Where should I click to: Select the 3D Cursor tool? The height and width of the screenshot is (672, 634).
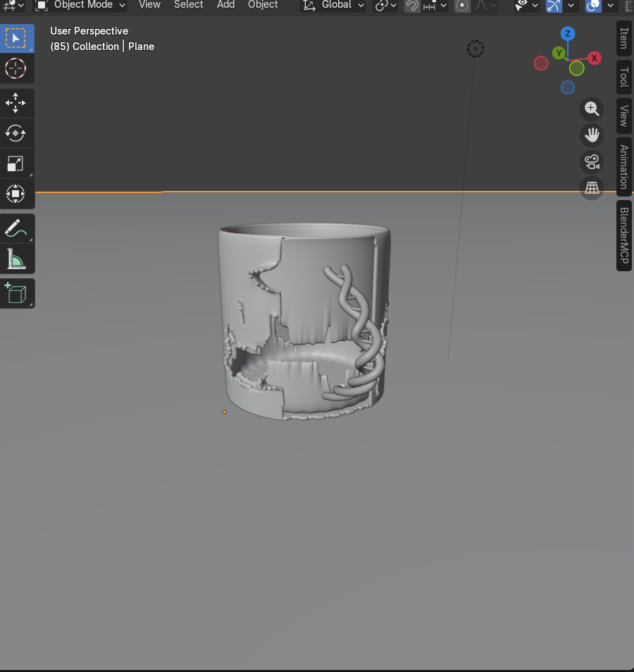pyautogui.click(x=15, y=68)
